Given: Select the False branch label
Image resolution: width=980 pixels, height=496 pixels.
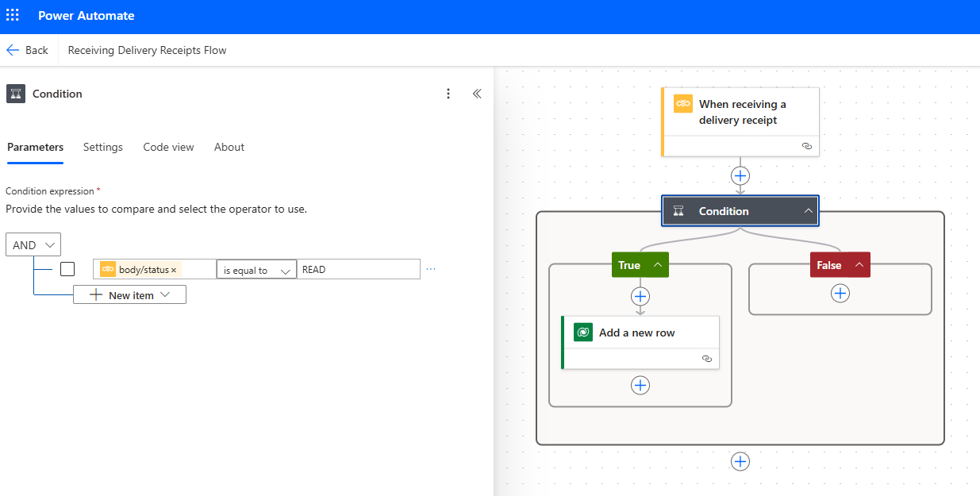Looking at the screenshot, I should (x=829, y=265).
